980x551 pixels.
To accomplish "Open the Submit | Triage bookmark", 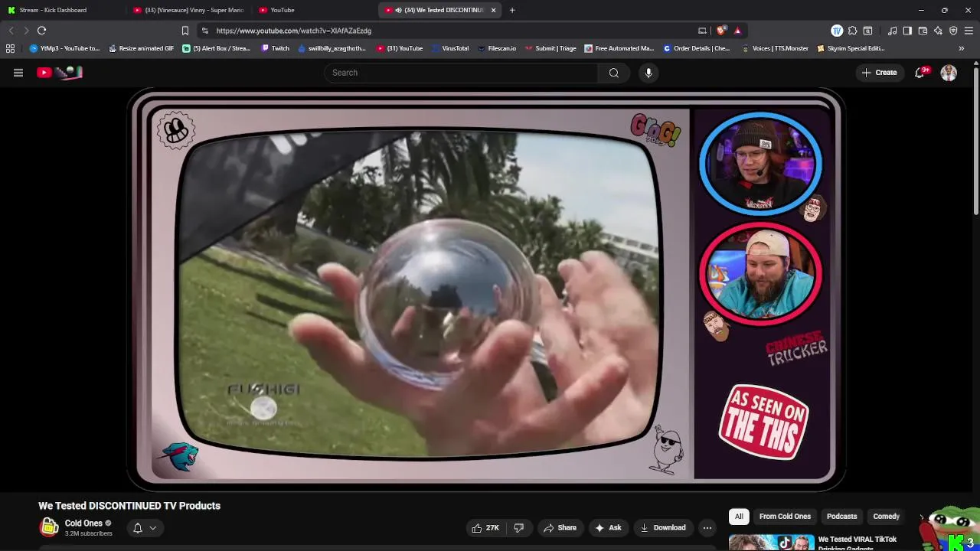I will point(550,48).
